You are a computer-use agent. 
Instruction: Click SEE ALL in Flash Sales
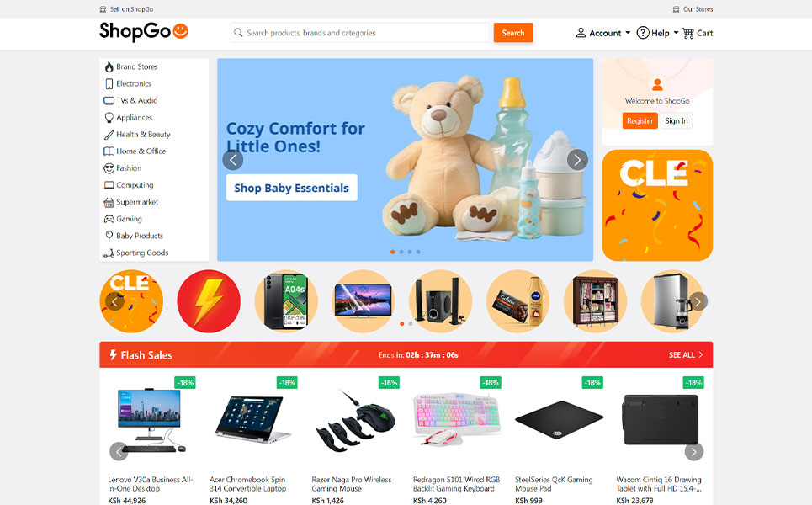[x=686, y=355]
